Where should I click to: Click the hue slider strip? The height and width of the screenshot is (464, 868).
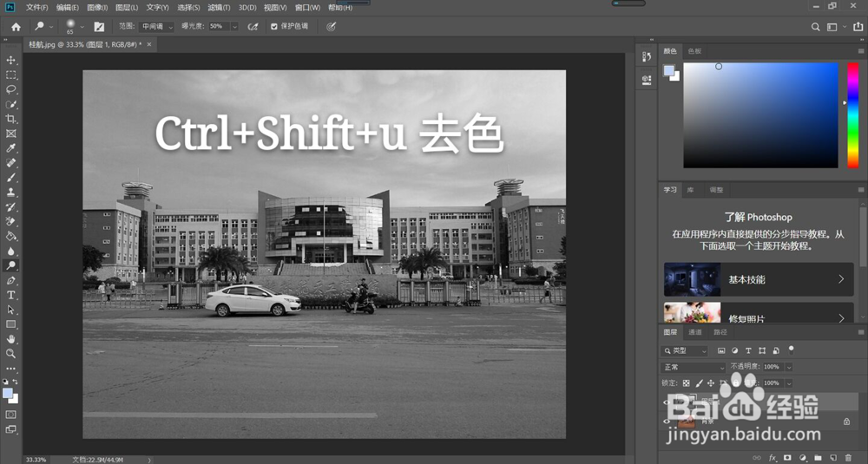tap(853, 115)
